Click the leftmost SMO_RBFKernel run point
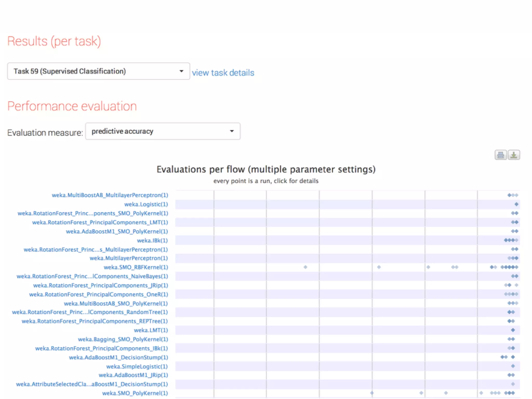 pyautogui.click(x=305, y=267)
